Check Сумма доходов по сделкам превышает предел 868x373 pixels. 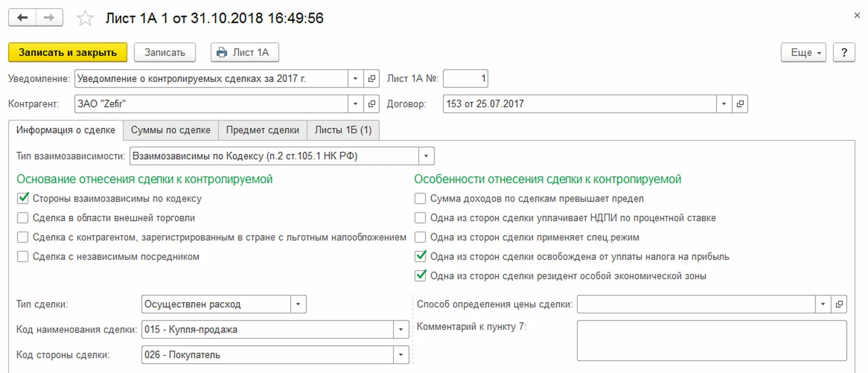[420, 198]
